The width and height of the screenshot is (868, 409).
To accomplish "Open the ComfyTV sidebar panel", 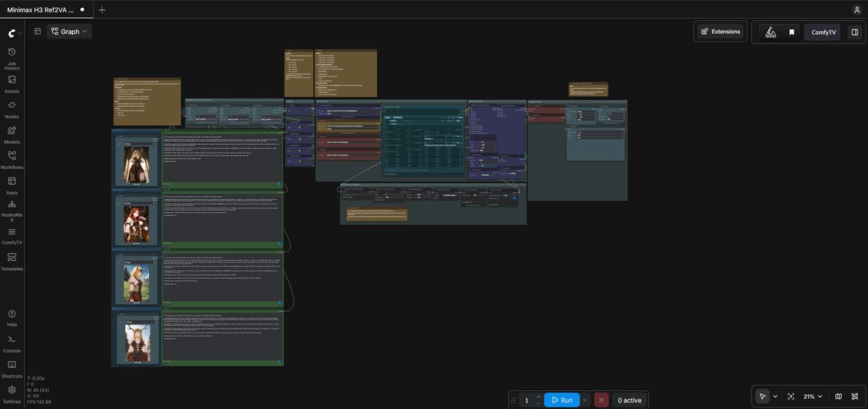I will [x=12, y=236].
